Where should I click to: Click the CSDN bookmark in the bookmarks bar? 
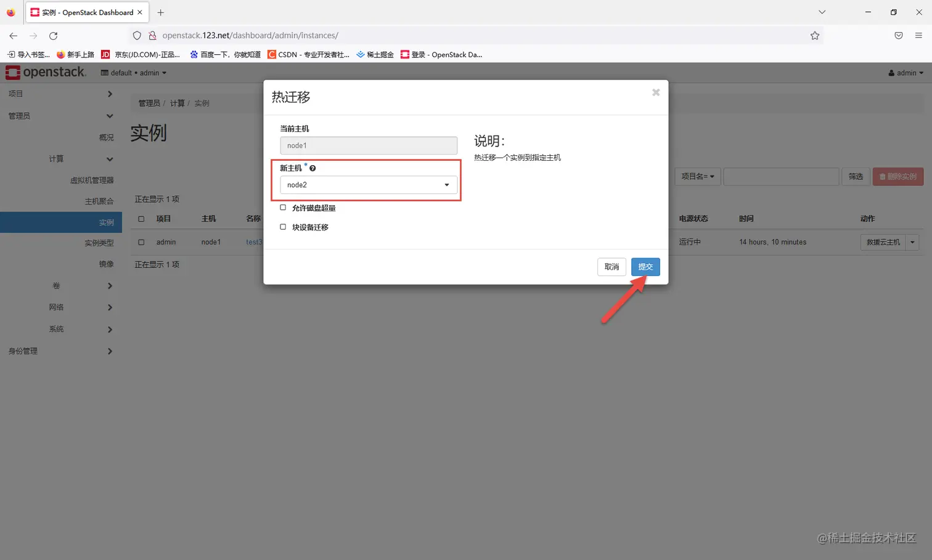click(x=308, y=54)
